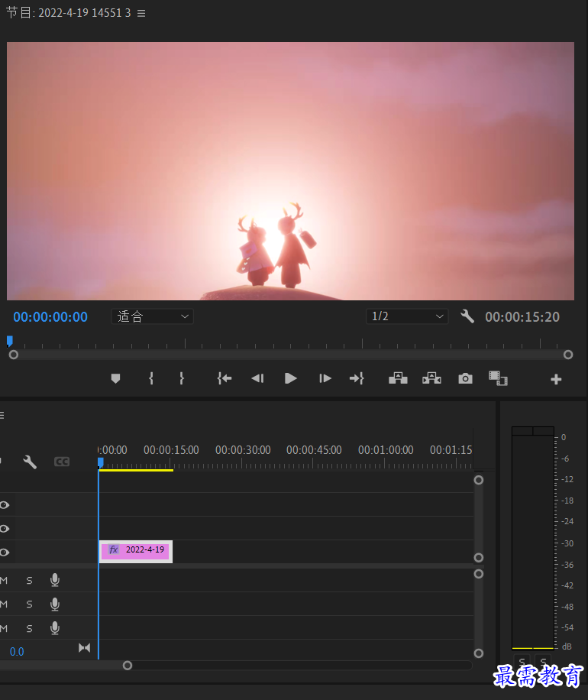The height and width of the screenshot is (700, 588).
Task: Click the yellow render bar above the clip
Action: (136, 470)
